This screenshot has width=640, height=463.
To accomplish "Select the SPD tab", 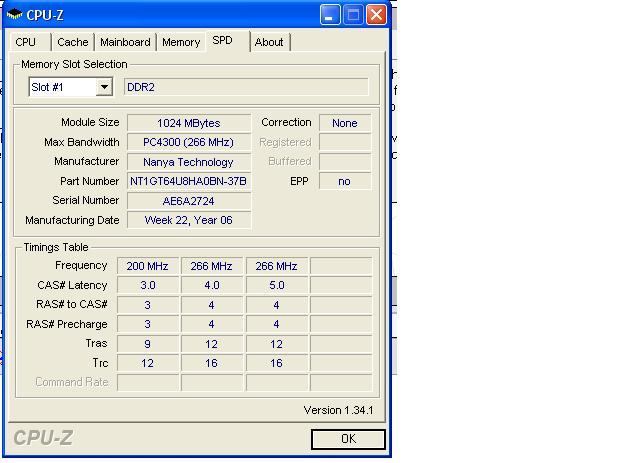I will pos(227,40).
